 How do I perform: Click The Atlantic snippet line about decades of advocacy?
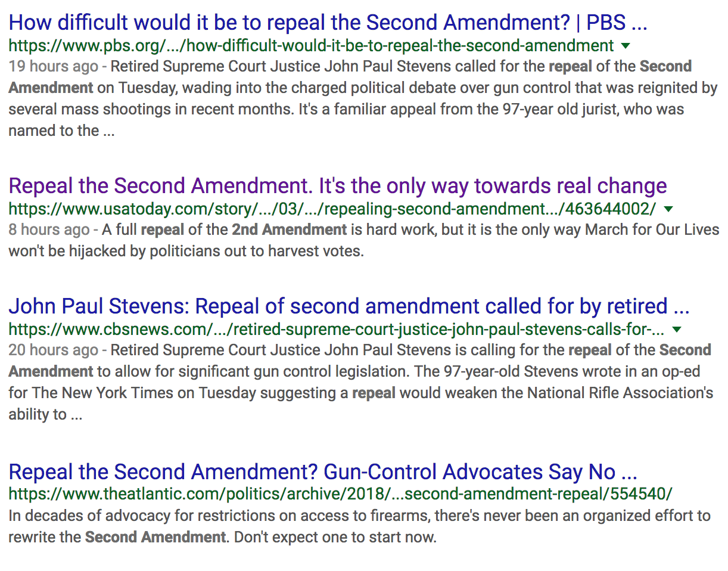(359, 516)
